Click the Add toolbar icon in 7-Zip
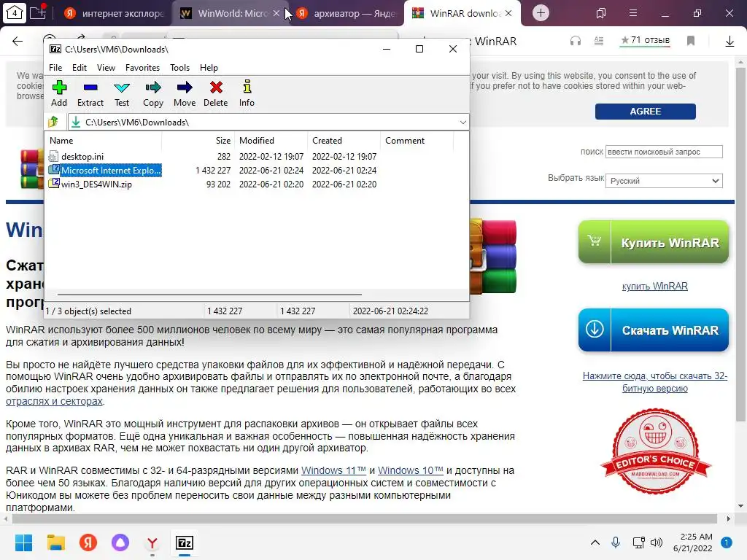The width and height of the screenshot is (747, 560). (59, 93)
